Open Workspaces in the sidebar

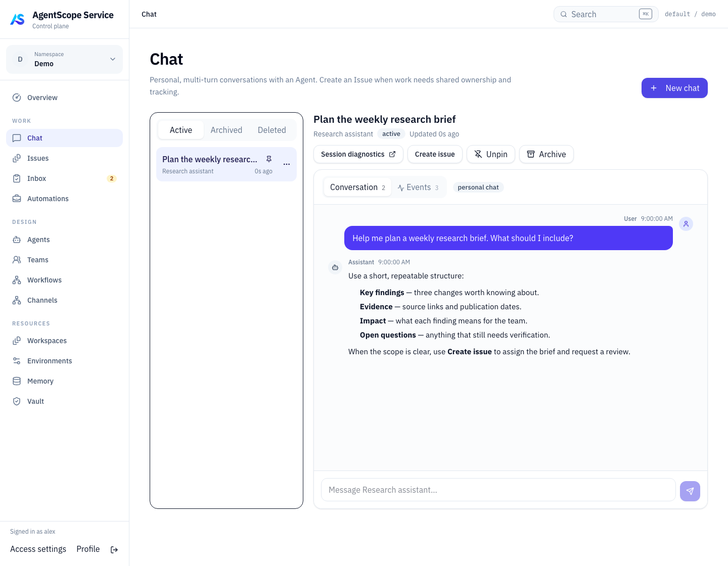pyautogui.click(x=64, y=341)
